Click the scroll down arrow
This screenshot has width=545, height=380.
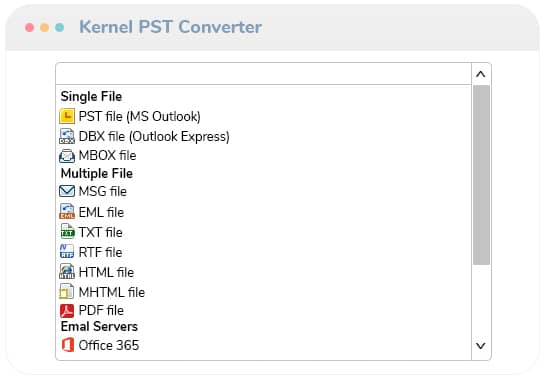click(481, 346)
